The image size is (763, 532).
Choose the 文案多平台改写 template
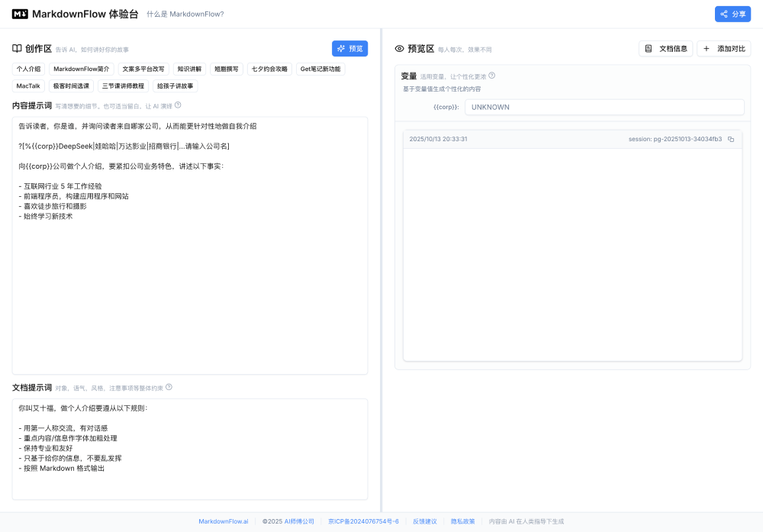click(143, 69)
